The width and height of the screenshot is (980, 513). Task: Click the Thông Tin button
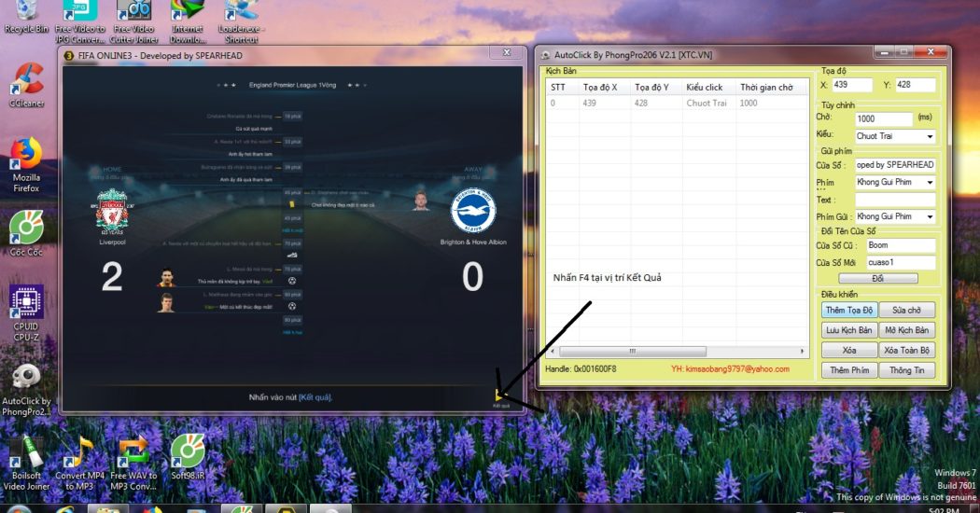click(x=906, y=370)
